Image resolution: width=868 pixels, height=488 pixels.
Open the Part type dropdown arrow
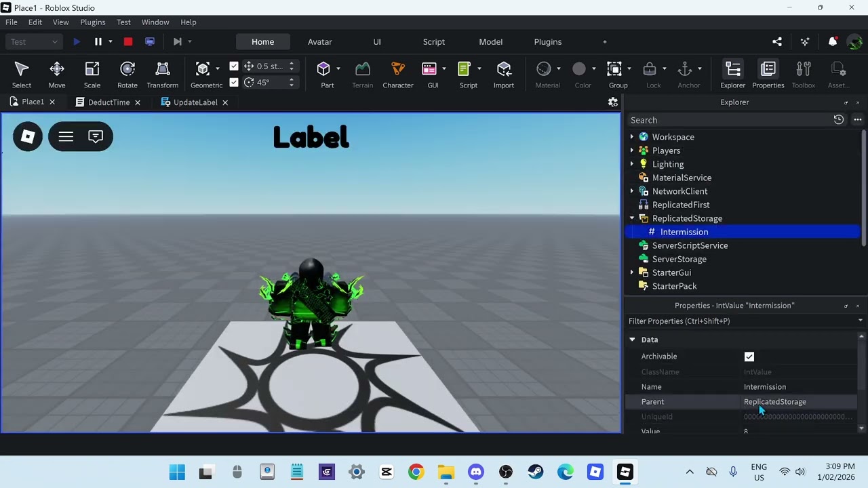(338, 69)
